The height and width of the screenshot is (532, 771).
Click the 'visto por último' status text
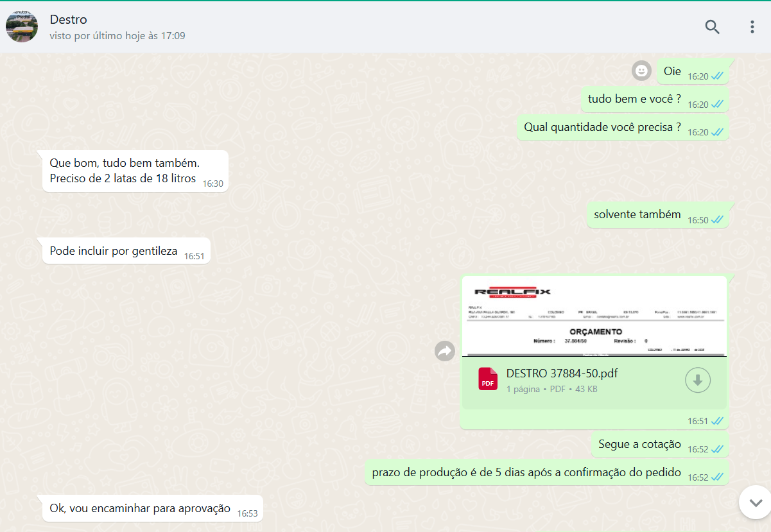117,36
